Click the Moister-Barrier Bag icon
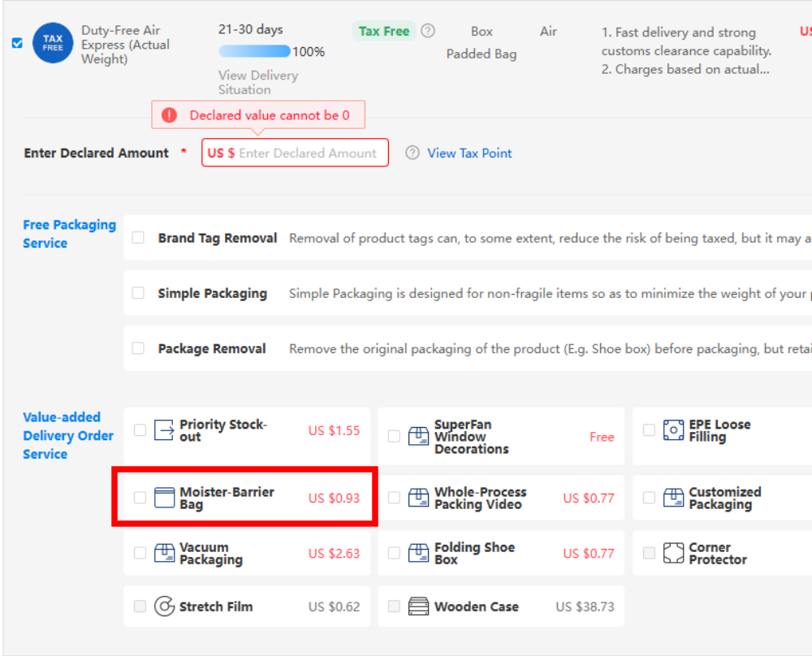The width and height of the screenshot is (812, 656). [165, 498]
